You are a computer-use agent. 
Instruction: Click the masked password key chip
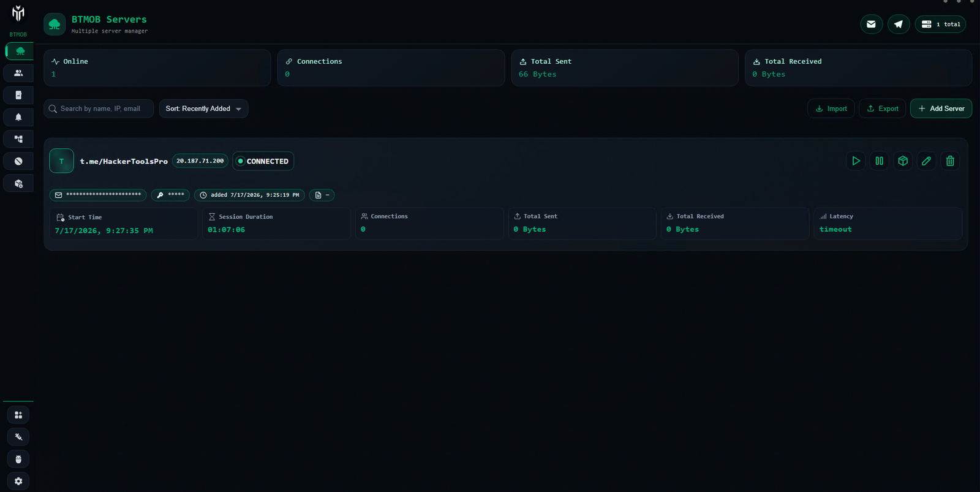(x=170, y=195)
